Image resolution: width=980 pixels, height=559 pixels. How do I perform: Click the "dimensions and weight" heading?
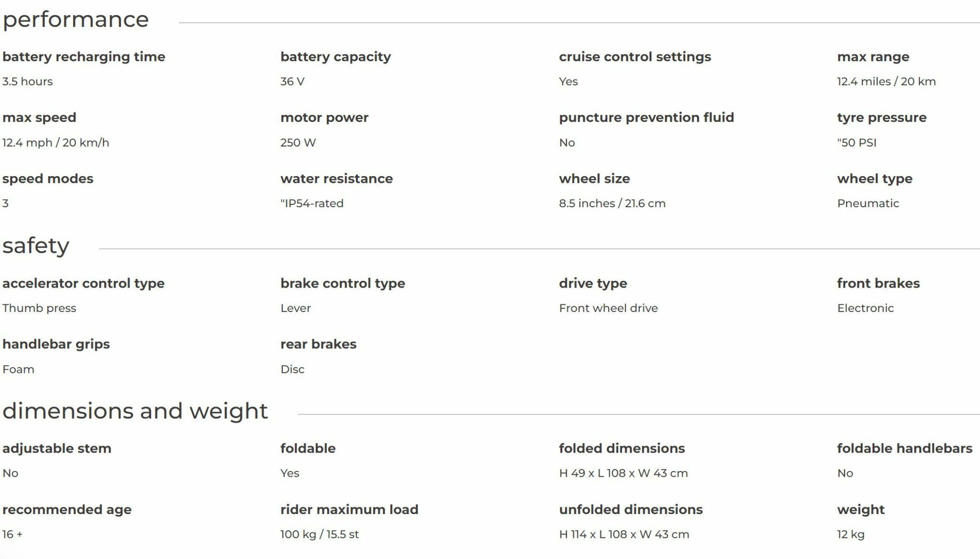point(135,411)
